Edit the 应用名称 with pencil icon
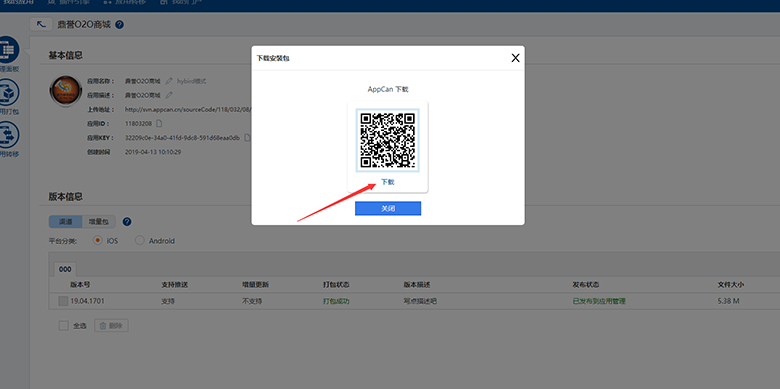The height and width of the screenshot is (389, 780). (169, 81)
